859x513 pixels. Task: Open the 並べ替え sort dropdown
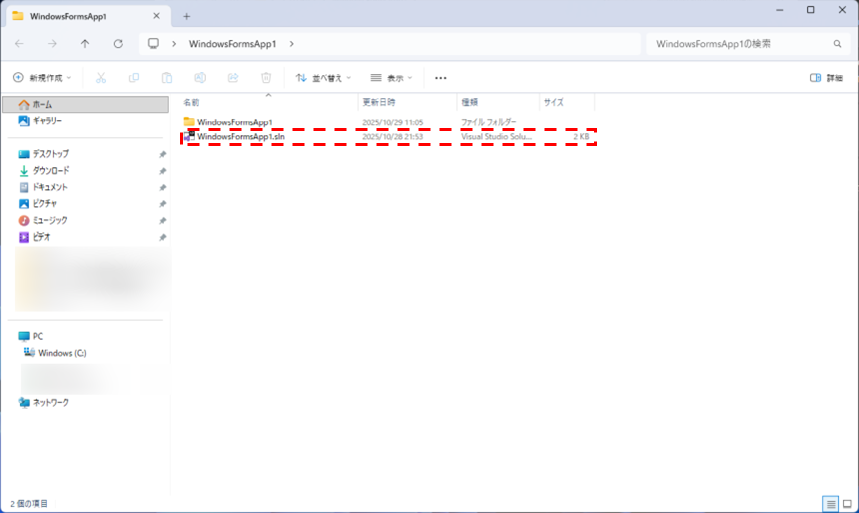[323, 78]
